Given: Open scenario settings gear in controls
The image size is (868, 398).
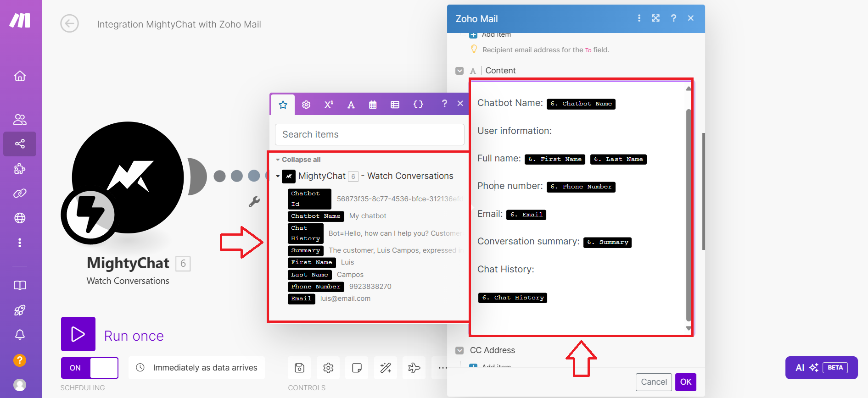Looking at the screenshot, I should click(328, 368).
